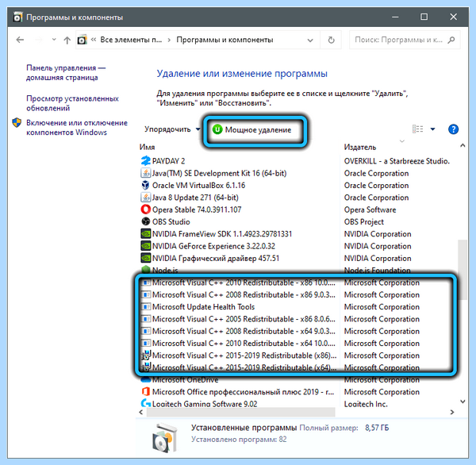This screenshot has height=465, width=476.
Task: Click Программы и компоненты breadcrumb
Action: point(225,40)
